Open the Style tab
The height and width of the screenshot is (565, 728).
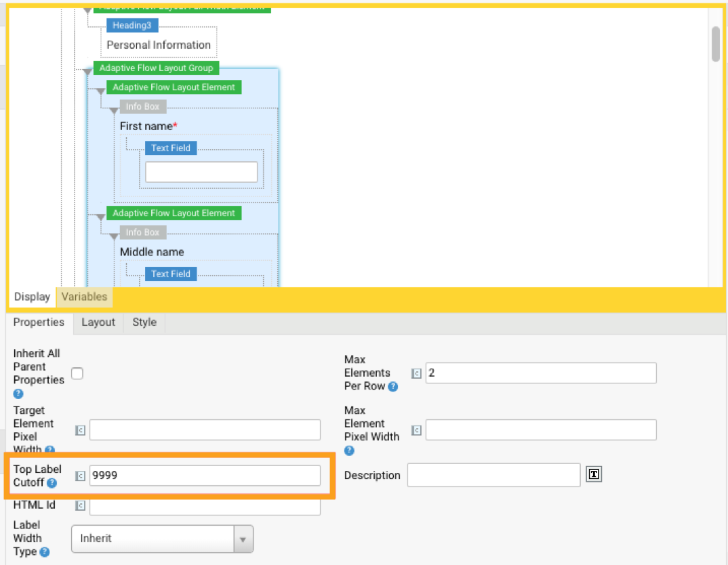144,322
